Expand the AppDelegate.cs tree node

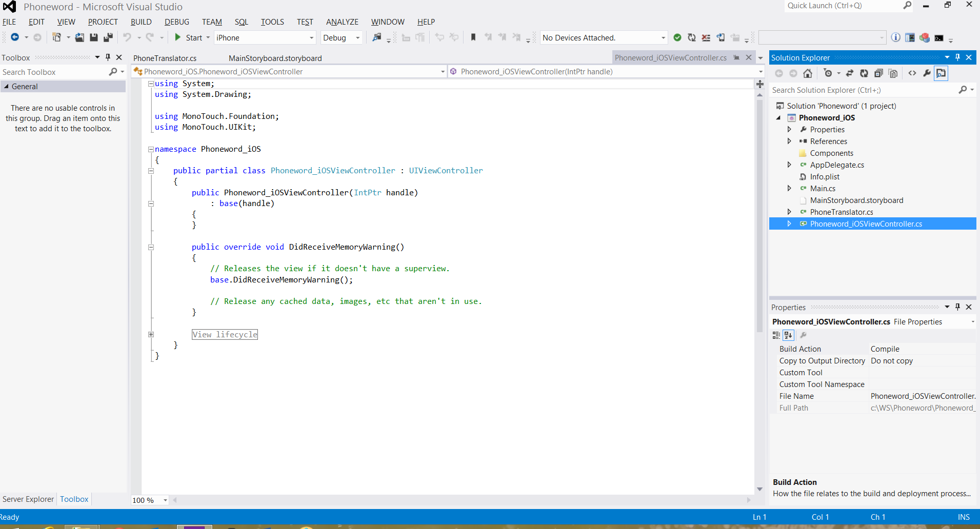[789, 165]
